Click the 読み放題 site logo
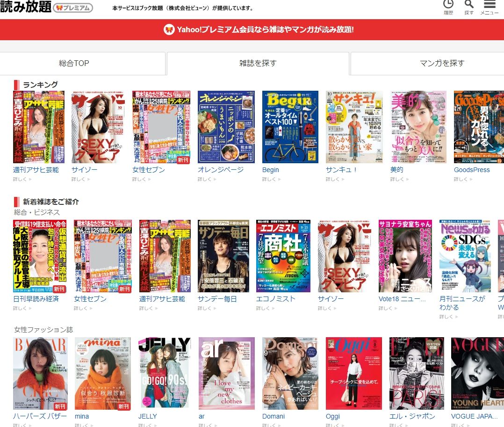 [26, 7]
